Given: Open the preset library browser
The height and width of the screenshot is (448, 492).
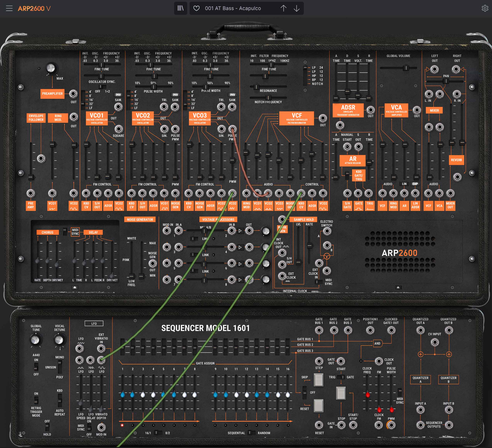Looking at the screenshot, I should point(180,8).
